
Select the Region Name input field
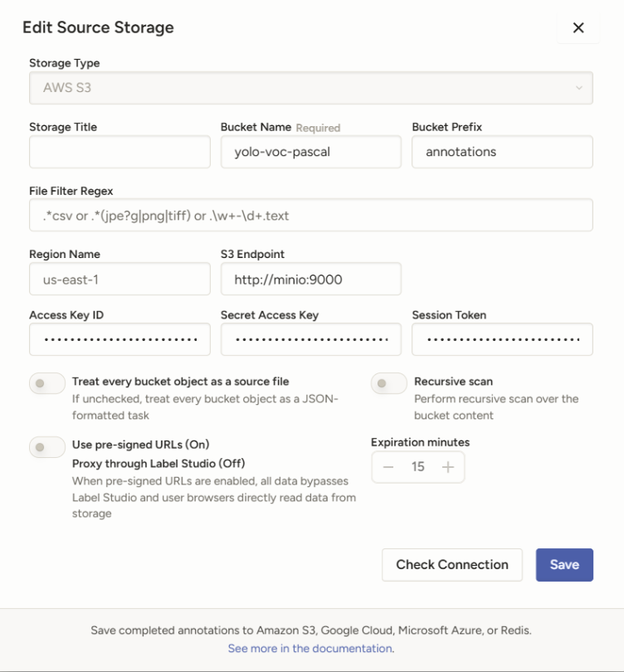coord(119,280)
